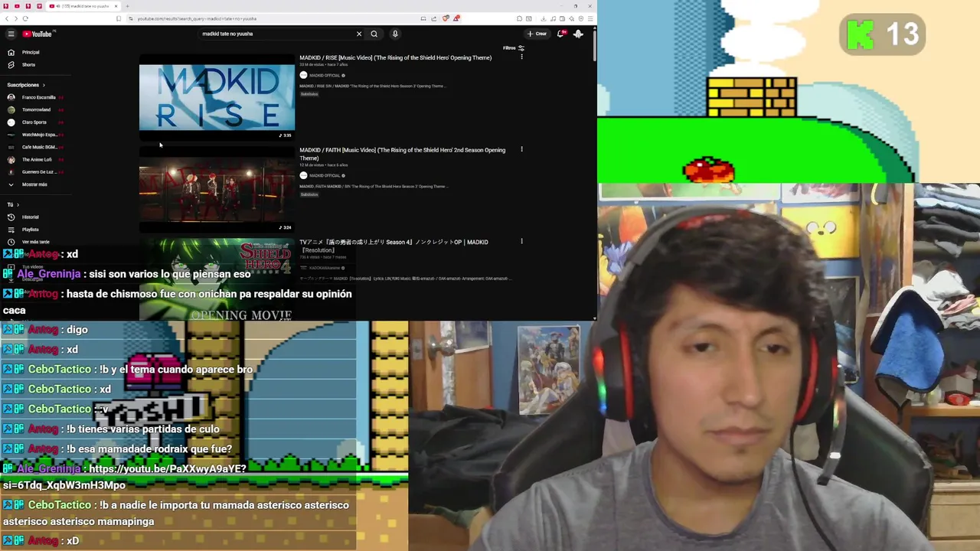Click the share icon in address bar

point(433,18)
